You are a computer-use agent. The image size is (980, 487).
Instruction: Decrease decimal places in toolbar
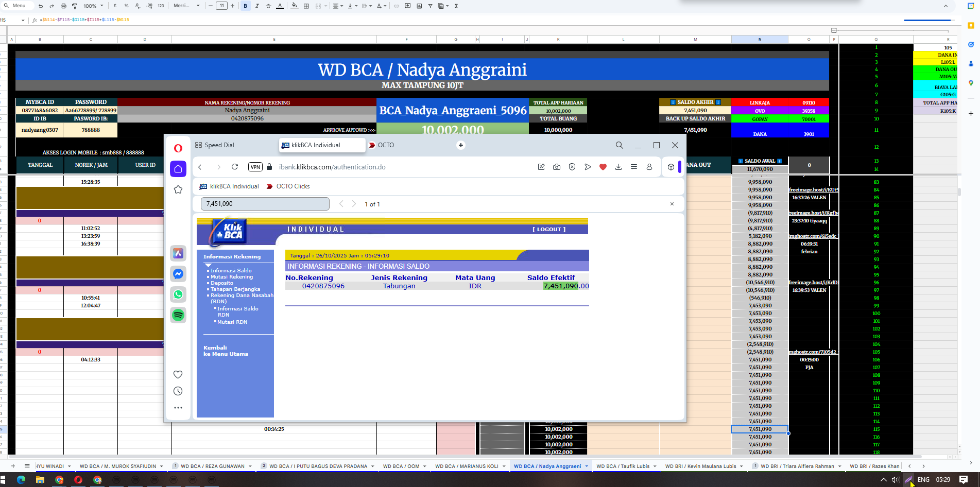pyautogui.click(x=137, y=6)
